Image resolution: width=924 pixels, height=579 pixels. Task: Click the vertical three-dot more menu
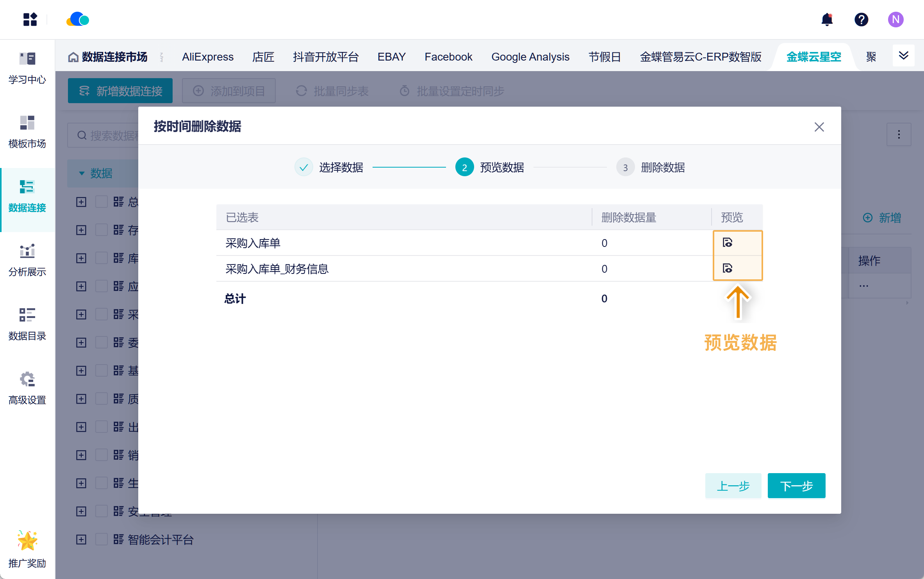pos(899,135)
